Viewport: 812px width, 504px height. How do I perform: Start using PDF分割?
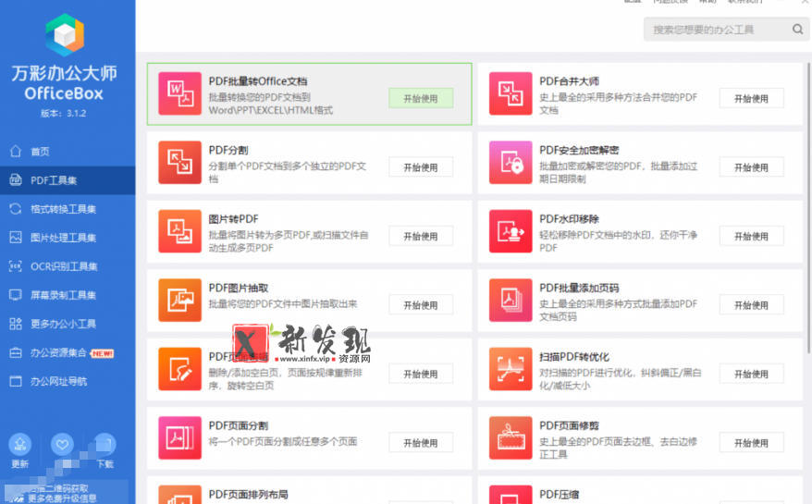421,167
